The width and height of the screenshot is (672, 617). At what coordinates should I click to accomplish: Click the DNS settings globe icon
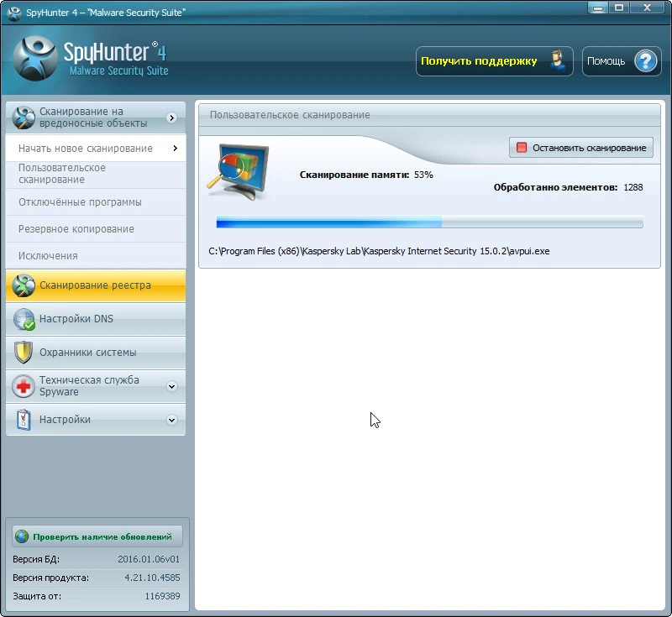point(24,319)
